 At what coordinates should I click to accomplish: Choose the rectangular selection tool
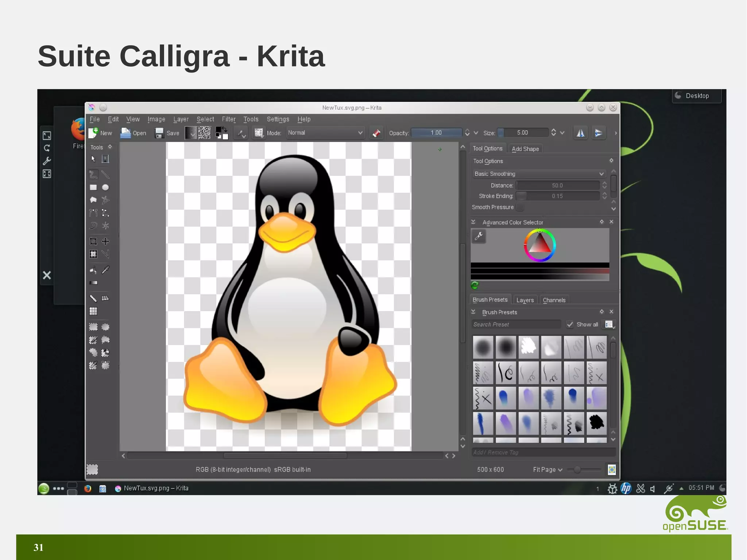93,327
